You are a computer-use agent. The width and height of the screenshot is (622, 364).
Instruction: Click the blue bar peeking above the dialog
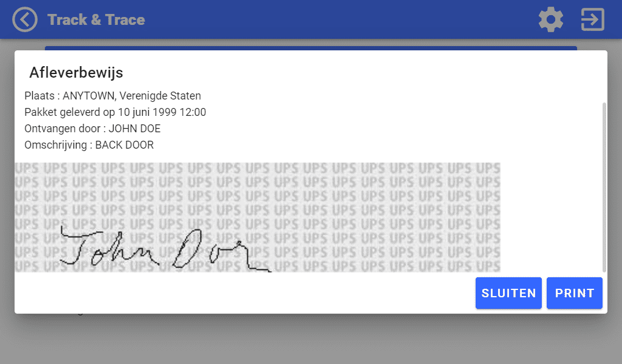click(311, 48)
